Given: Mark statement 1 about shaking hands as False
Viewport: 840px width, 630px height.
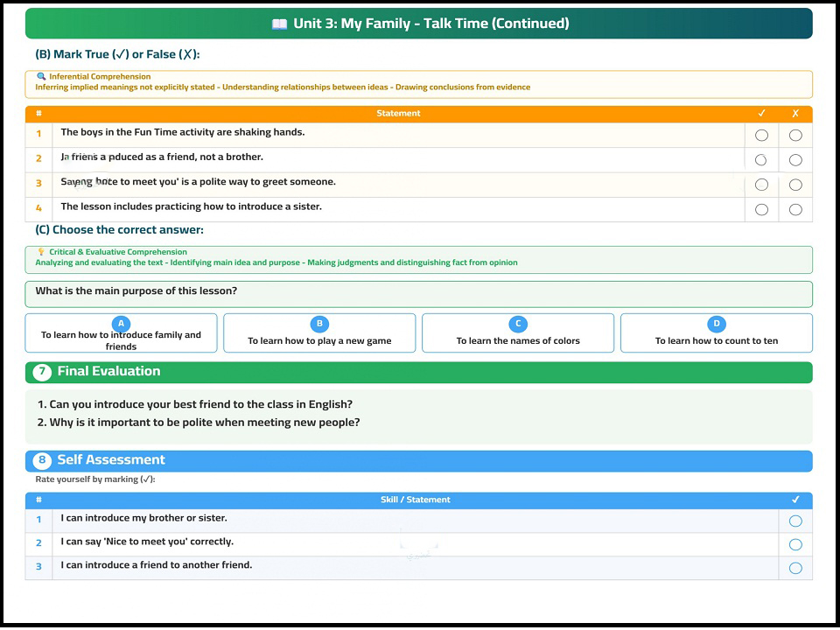Looking at the screenshot, I should 795,136.
